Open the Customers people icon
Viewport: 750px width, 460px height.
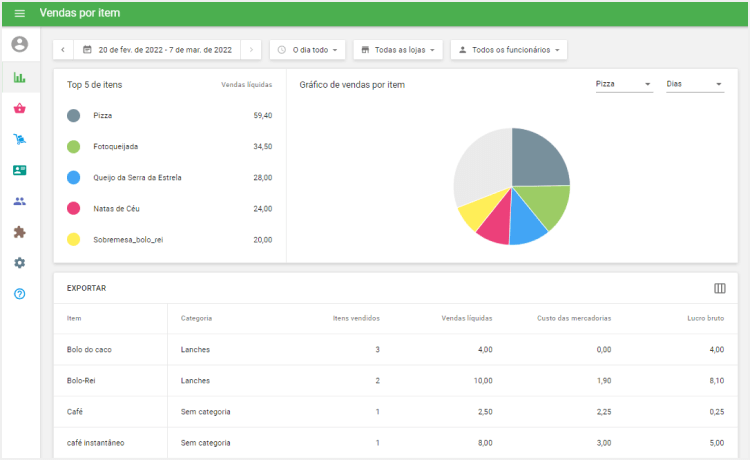click(20, 201)
